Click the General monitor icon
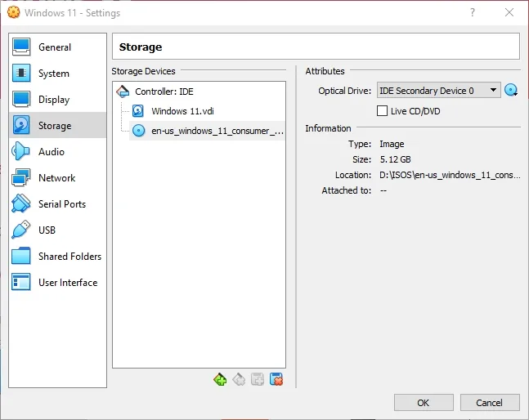The image size is (529, 420). [21, 47]
